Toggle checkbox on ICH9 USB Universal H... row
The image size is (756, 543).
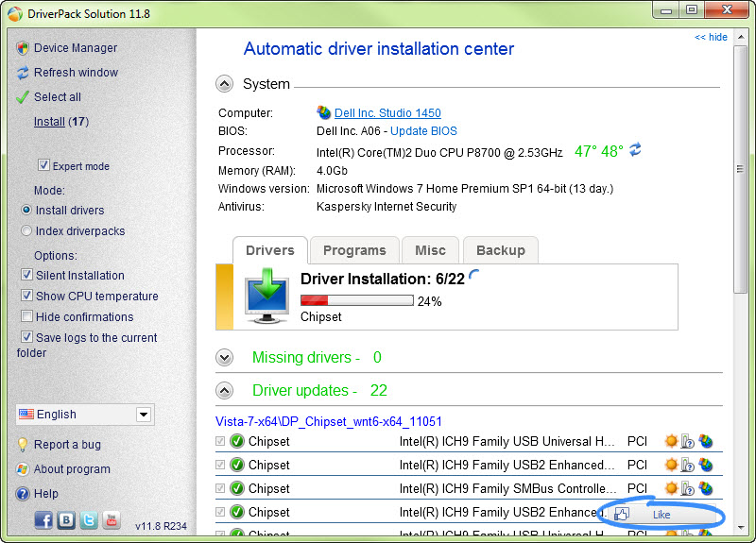coord(220,441)
